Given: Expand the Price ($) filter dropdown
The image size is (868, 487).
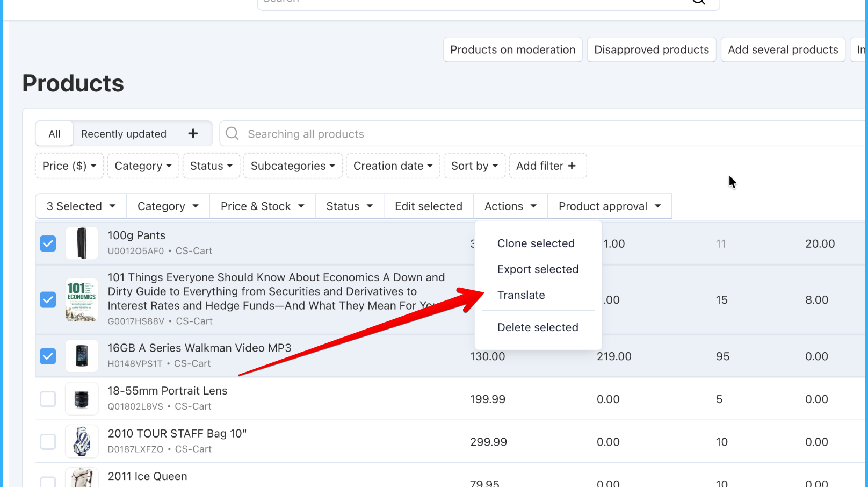Looking at the screenshot, I should [69, 166].
